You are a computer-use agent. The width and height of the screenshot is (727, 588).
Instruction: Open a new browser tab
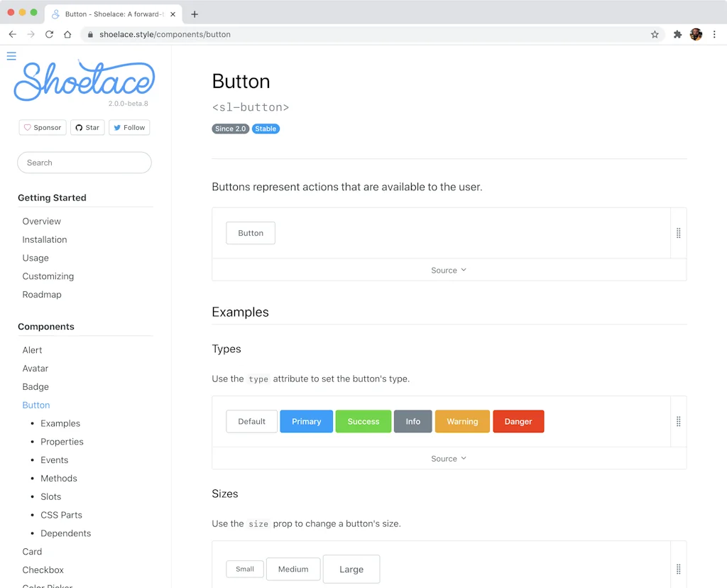coord(195,13)
